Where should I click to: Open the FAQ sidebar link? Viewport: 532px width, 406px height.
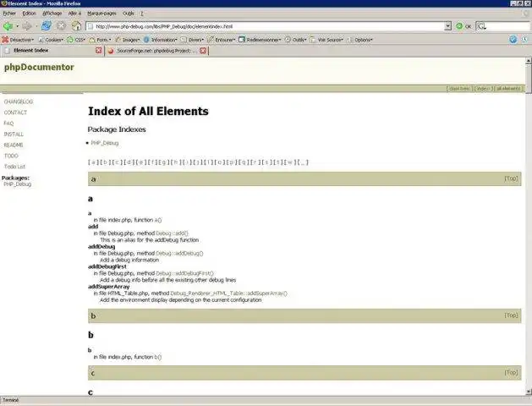[x=8, y=123]
